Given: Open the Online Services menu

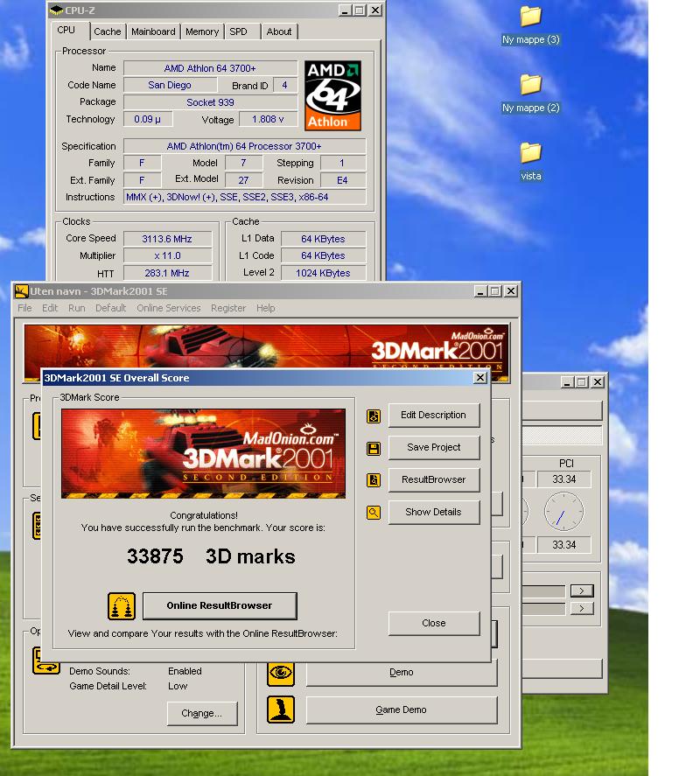Looking at the screenshot, I should point(169,308).
